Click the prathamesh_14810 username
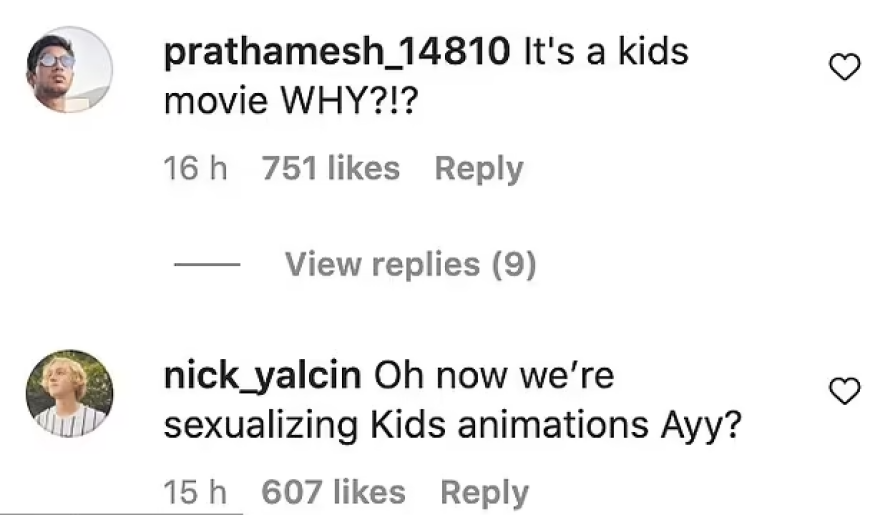This screenshot has width=880, height=515. 336,52
